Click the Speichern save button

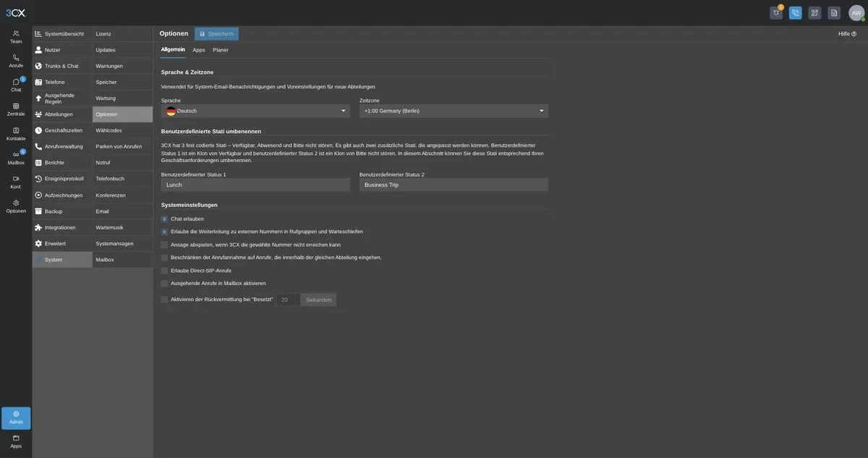(216, 34)
